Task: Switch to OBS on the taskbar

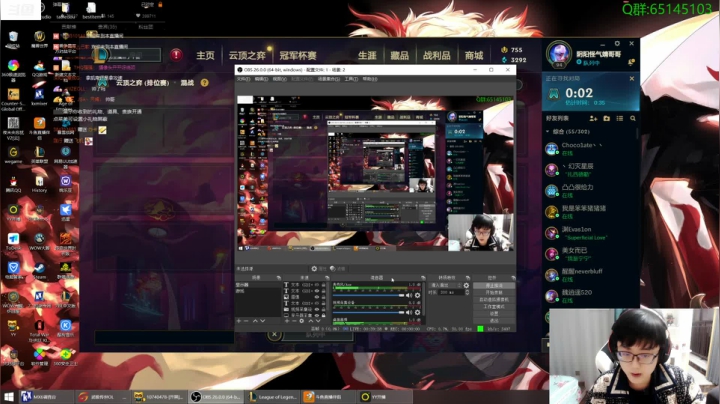Action: pyautogui.click(x=215, y=397)
